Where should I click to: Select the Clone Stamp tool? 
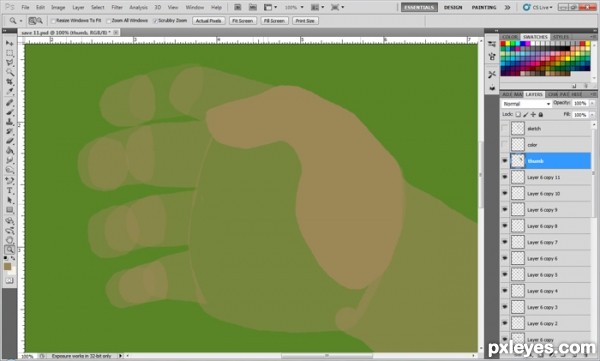pyautogui.click(x=10, y=122)
